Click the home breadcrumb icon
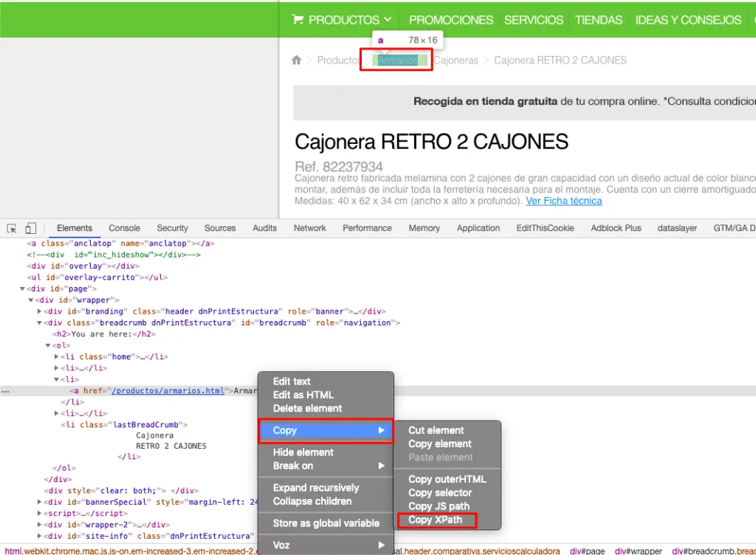The width and height of the screenshot is (756, 555). [297, 61]
